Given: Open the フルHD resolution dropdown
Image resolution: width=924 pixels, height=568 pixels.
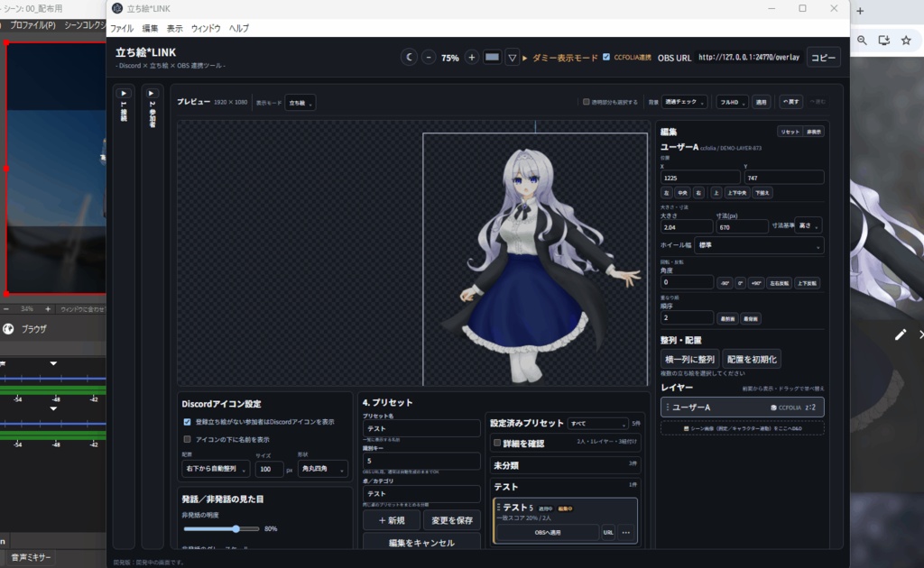Looking at the screenshot, I should tap(733, 102).
